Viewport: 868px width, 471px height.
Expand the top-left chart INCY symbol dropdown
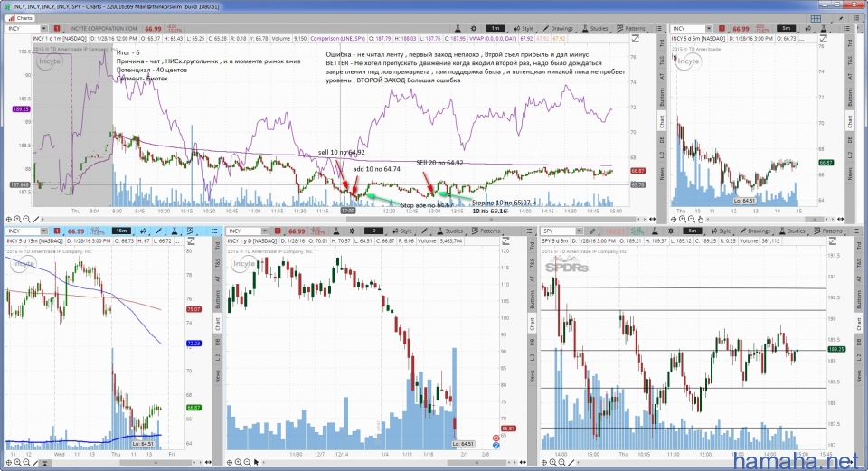(x=42, y=28)
